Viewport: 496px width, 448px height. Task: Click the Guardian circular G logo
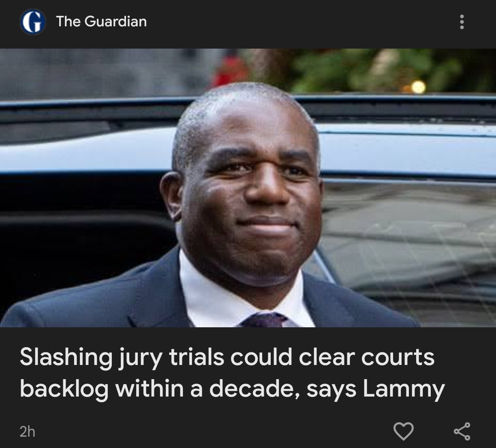32,21
